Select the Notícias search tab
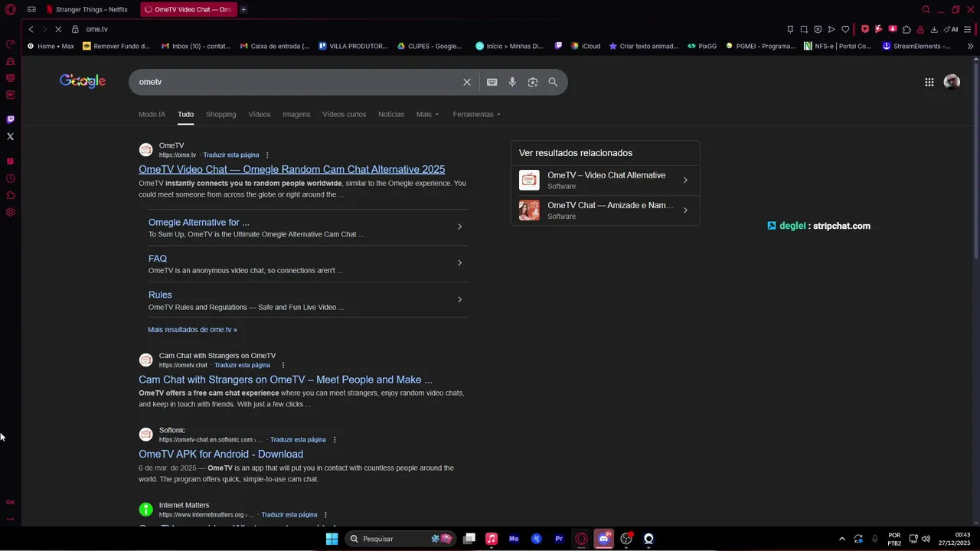The image size is (980, 551). pyautogui.click(x=391, y=114)
